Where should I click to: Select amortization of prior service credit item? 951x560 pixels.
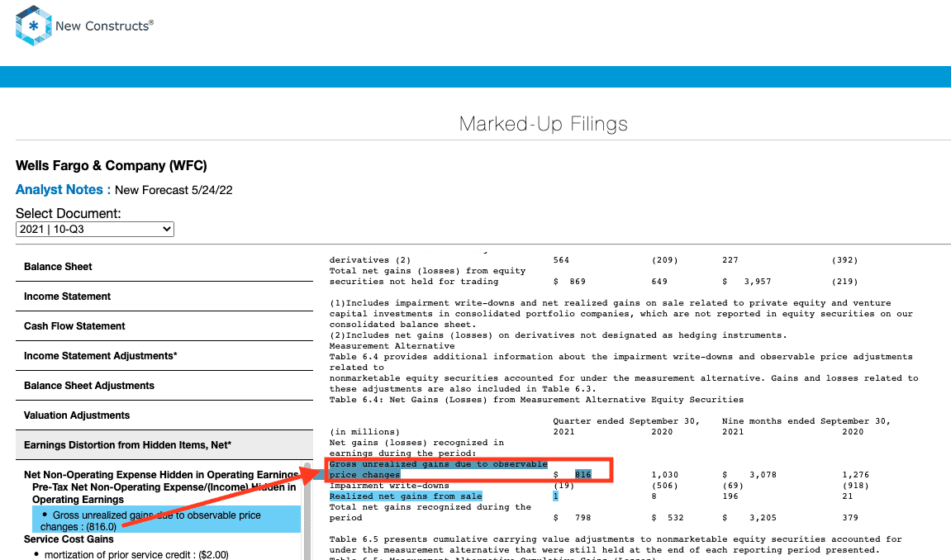[x=136, y=554]
